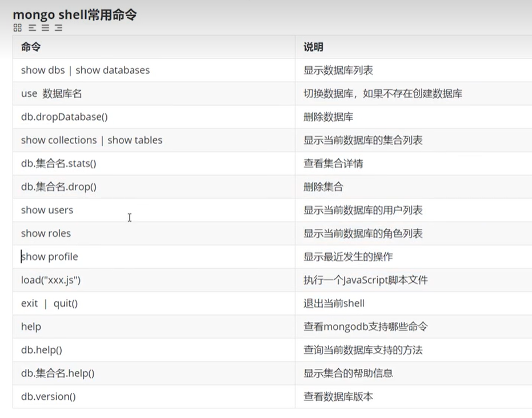The width and height of the screenshot is (532, 418).
Task: Click the '显示最近发生的操作' description cell
Action: tap(414, 257)
